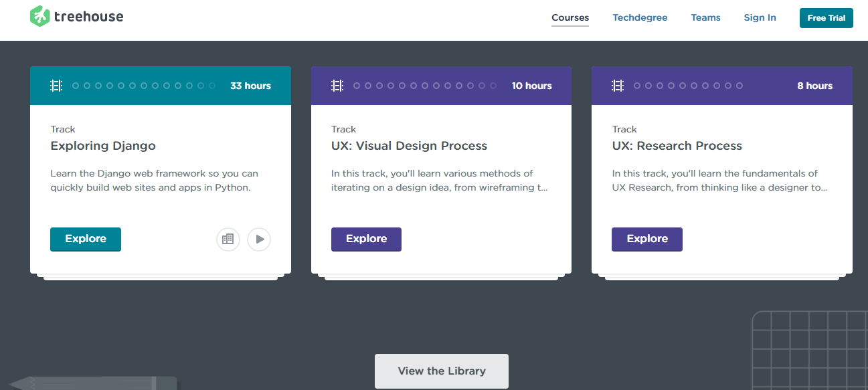Viewport: 868px width, 390px height.
Task: Go to the Techdegree page
Action: pyautogui.click(x=640, y=18)
